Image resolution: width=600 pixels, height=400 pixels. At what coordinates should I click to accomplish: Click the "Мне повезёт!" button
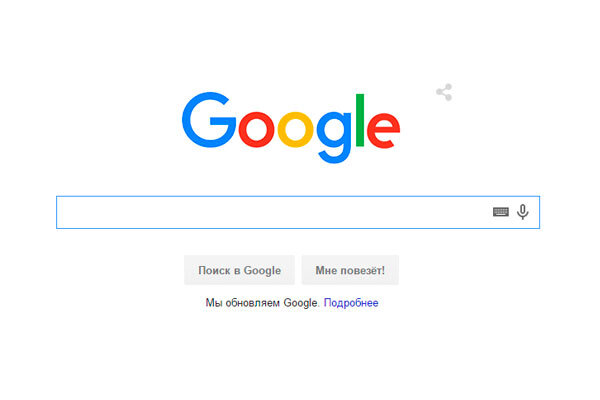350,270
